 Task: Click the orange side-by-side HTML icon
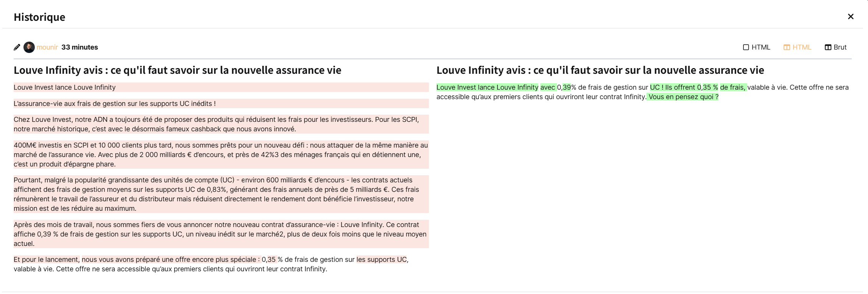pyautogui.click(x=787, y=47)
